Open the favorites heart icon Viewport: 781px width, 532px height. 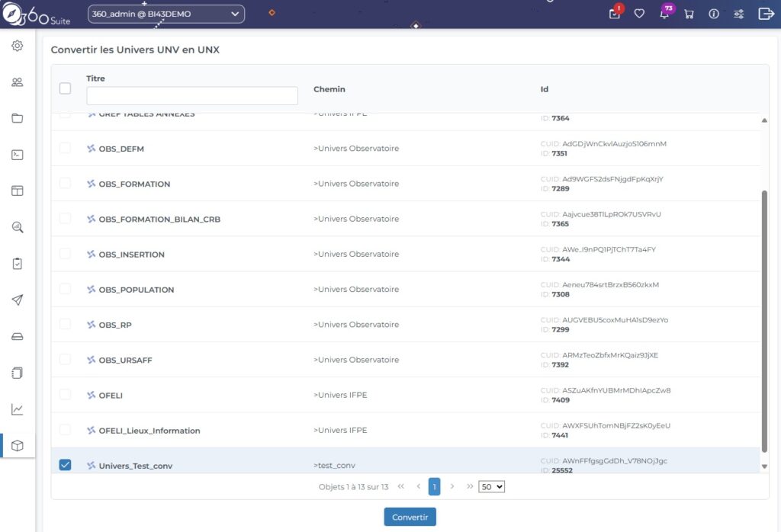[x=639, y=14]
